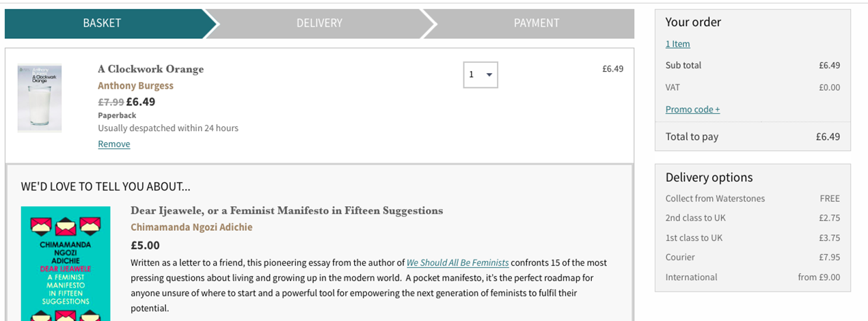Follow the We Should All Be Feminists link
The width and height of the screenshot is (868, 321).
[458, 262]
